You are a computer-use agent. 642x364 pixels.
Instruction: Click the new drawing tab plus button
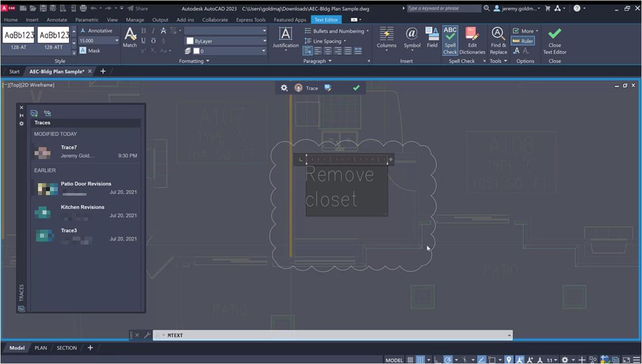[x=103, y=71]
